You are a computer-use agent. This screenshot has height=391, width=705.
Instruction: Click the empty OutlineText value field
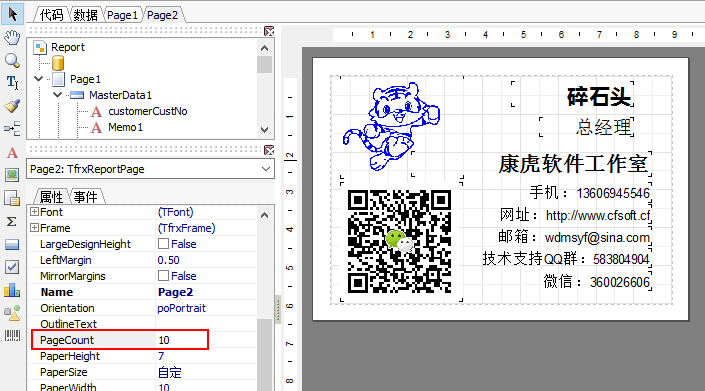pyautogui.click(x=206, y=324)
